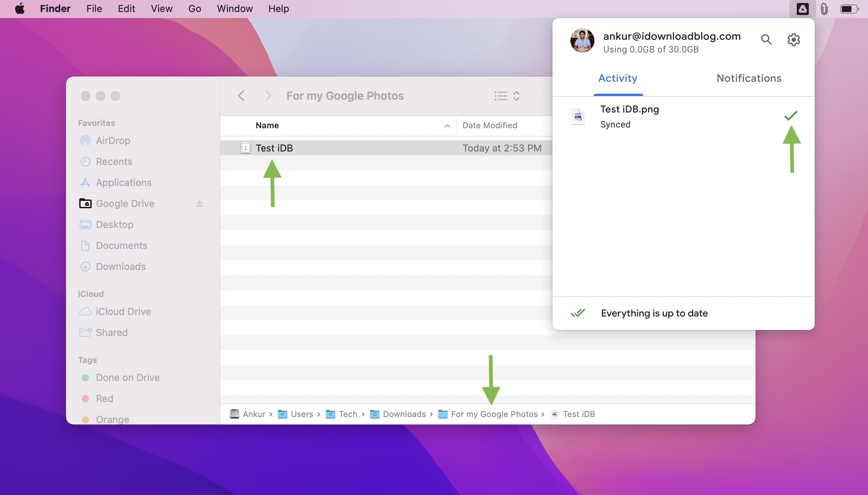This screenshot has height=495, width=868.
Task: Click the Done on Drive tag label
Action: click(128, 378)
